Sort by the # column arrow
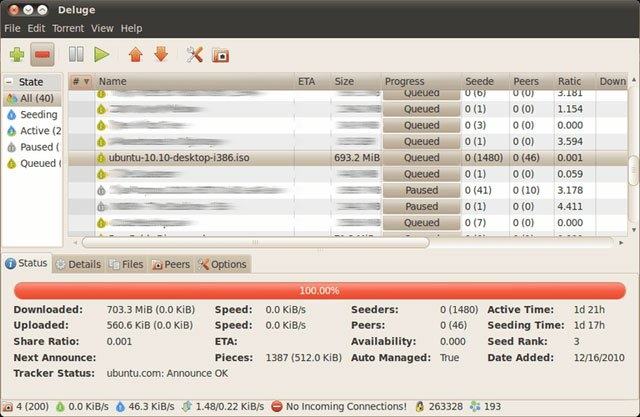The width and height of the screenshot is (640, 417). click(86, 81)
